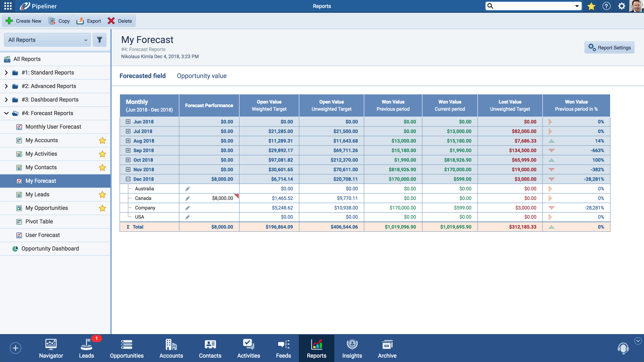Screen dimensions: 644x362
Task: Switch to the Opportunities tab
Action: tap(127, 348)
